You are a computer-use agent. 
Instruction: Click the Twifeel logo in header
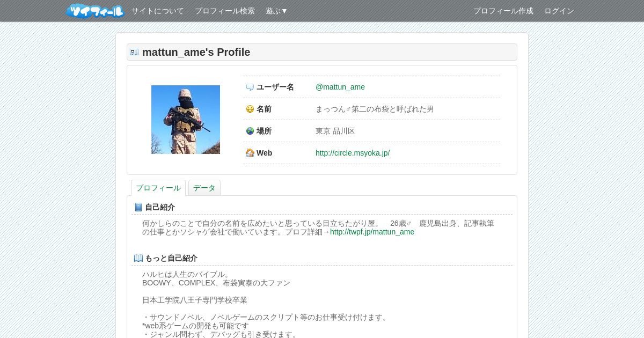pyautogui.click(x=96, y=11)
